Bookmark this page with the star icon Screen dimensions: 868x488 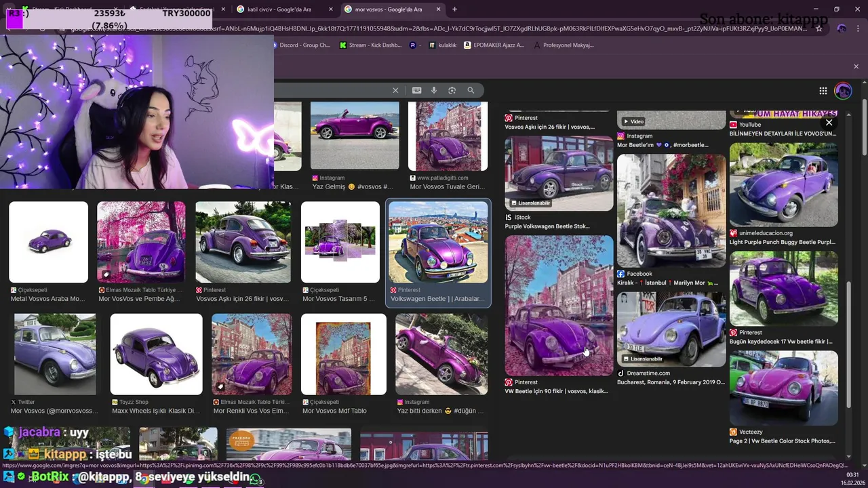819,28
